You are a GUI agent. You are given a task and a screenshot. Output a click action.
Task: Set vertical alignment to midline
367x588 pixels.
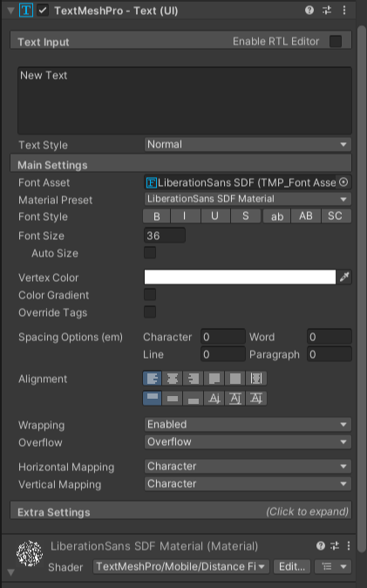coord(235,398)
